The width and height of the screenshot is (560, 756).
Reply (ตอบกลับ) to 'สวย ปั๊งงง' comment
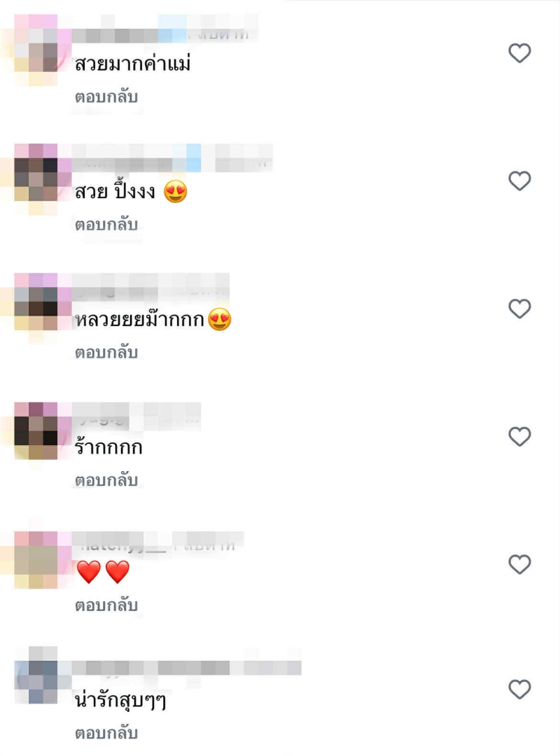[106, 225]
